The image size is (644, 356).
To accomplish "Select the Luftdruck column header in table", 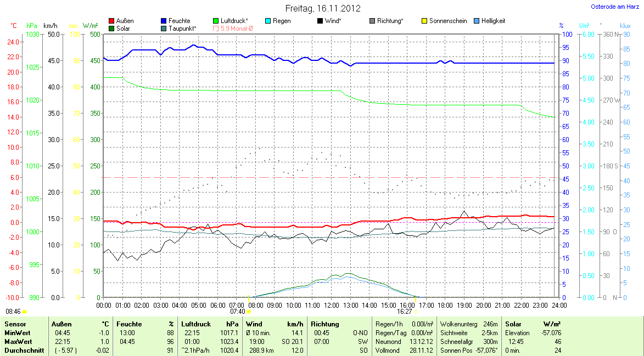I will (x=195, y=324).
